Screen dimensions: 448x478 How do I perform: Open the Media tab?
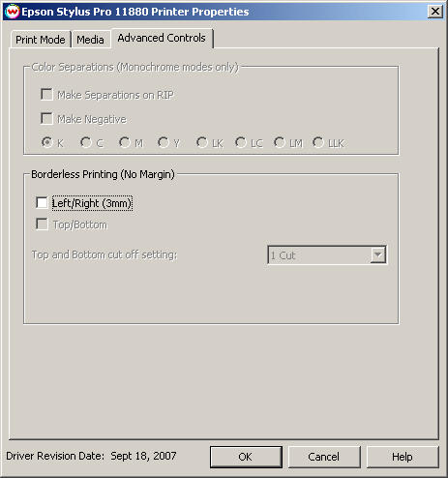90,40
